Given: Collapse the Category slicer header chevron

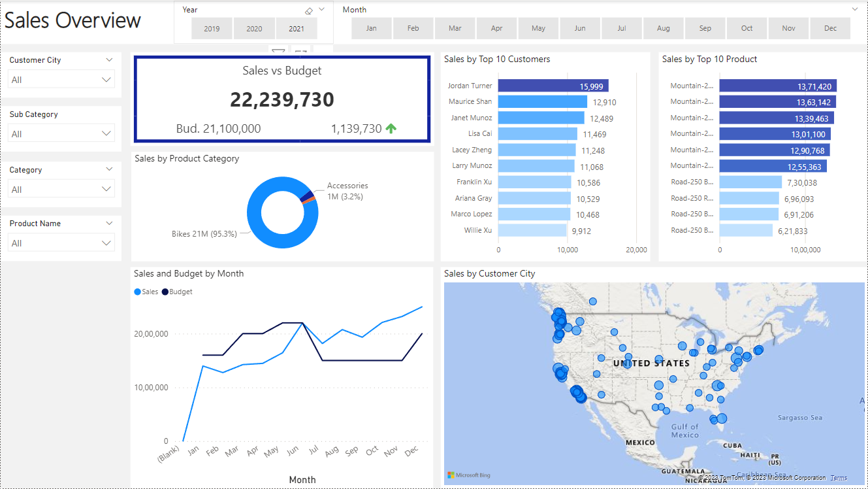Looking at the screenshot, I should coord(109,169).
